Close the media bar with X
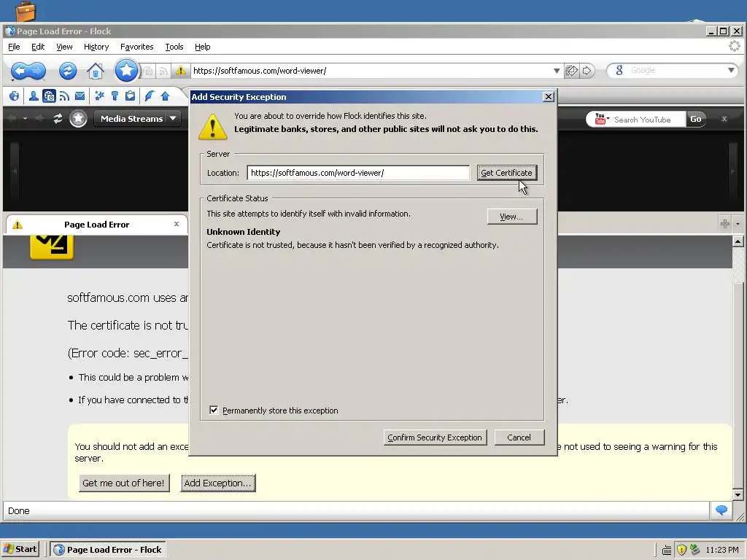747x560 pixels. tap(724, 119)
